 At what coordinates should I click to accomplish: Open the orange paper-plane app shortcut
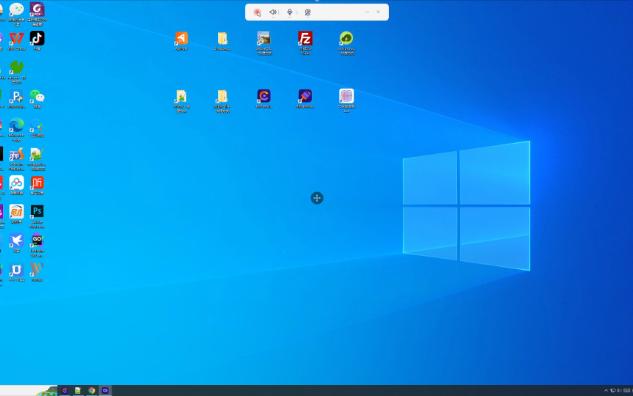181,39
